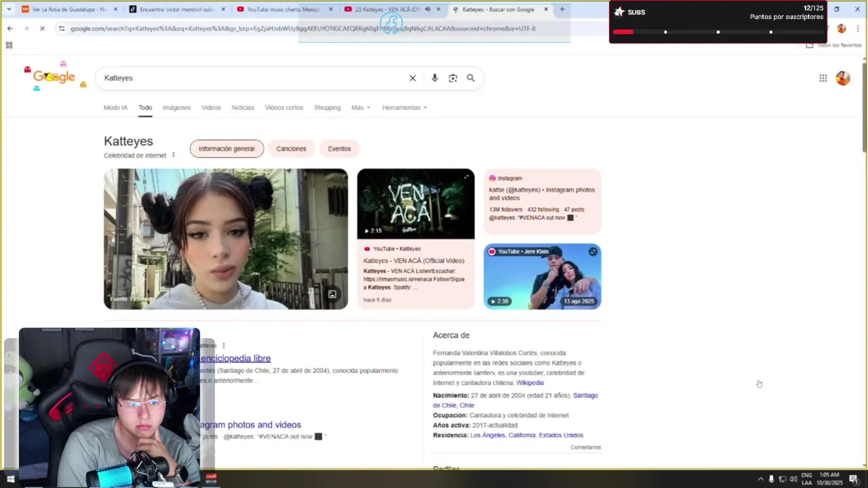This screenshot has height=488, width=868.
Task: Open Chrome apps shortcut in bookmarks bar
Action: click(x=9, y=45)
